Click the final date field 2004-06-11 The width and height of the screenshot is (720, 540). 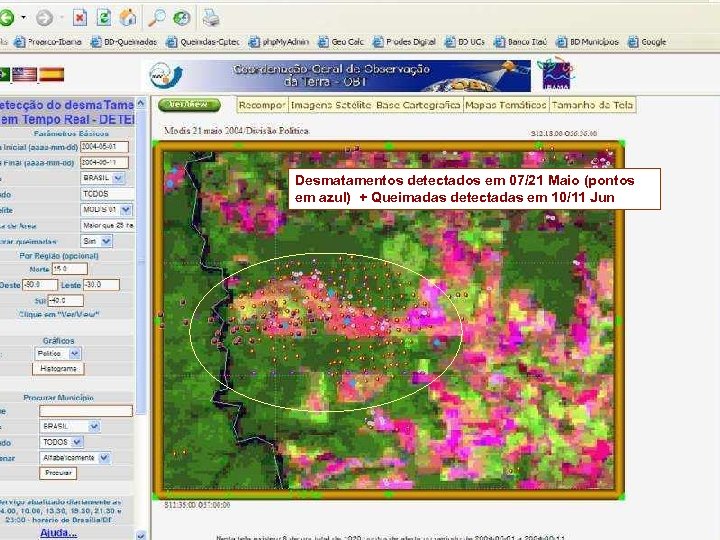click(x=104, y=163)
